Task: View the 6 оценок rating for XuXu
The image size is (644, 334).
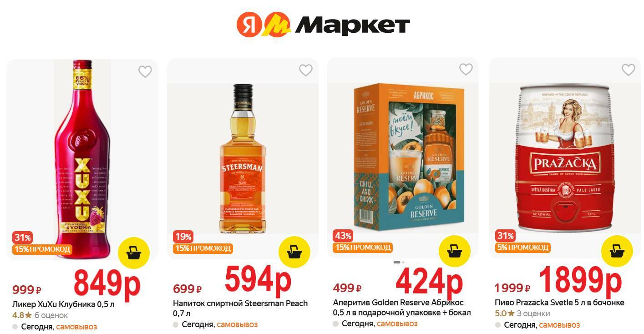Action: tap(51, 315)
